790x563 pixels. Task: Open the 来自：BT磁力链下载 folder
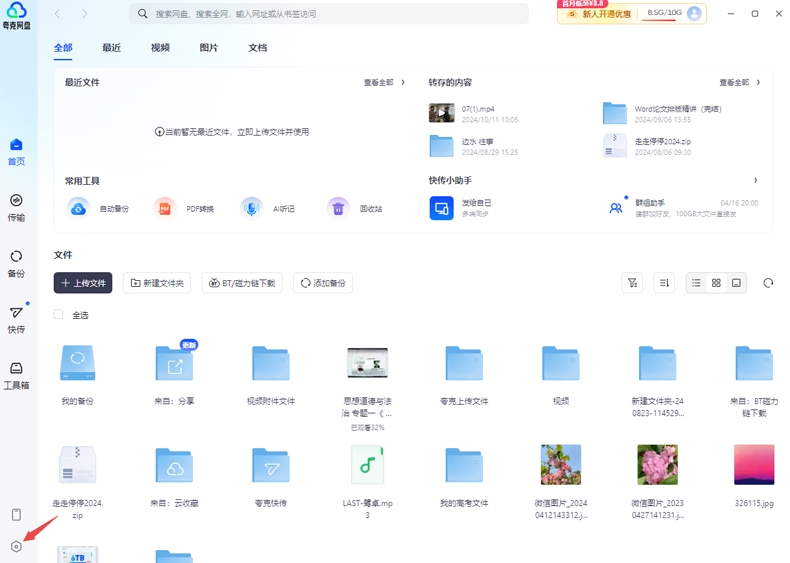[754, 363]
